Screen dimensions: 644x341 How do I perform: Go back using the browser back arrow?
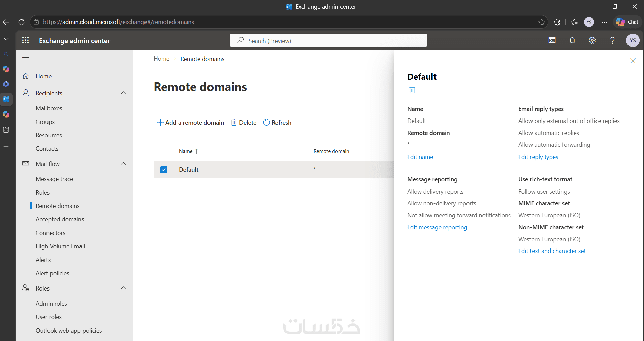click(6, 22)
